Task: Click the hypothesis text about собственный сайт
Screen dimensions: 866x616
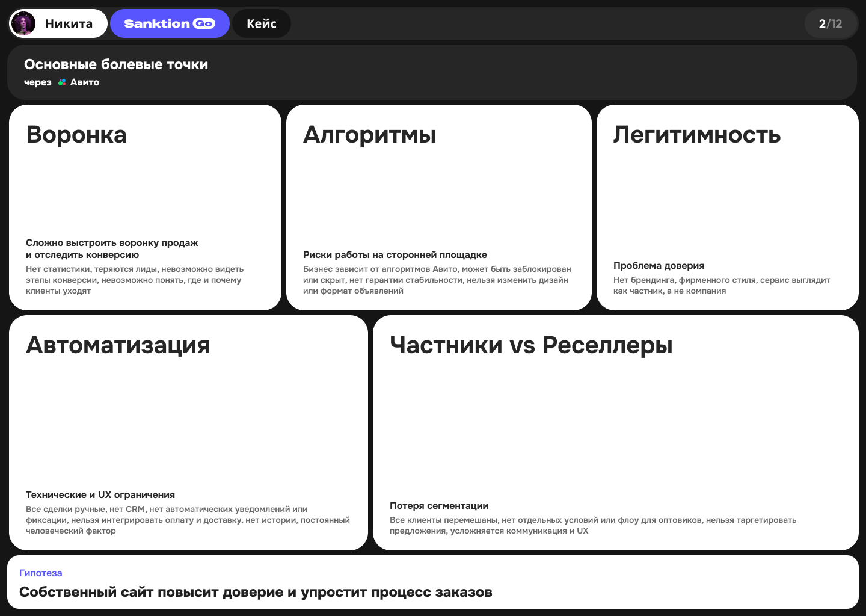Action: click(x=256, y=592)
